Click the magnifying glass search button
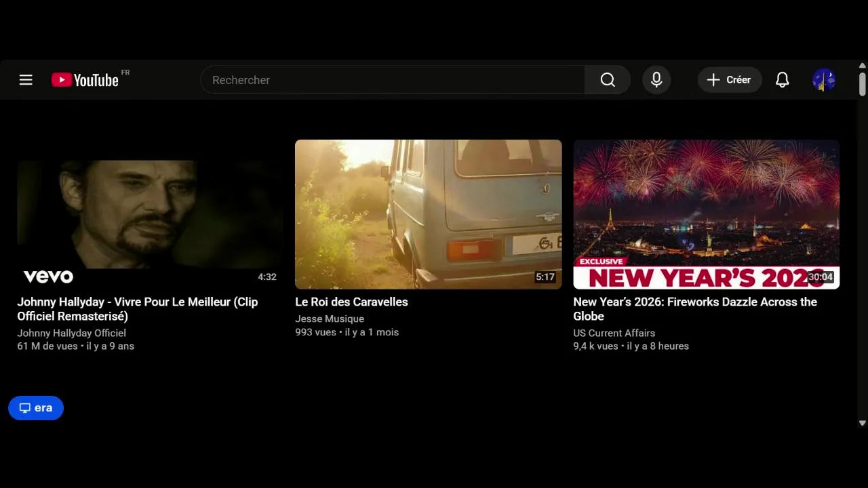This screenshot has width=868, height=488. point(608,80)
